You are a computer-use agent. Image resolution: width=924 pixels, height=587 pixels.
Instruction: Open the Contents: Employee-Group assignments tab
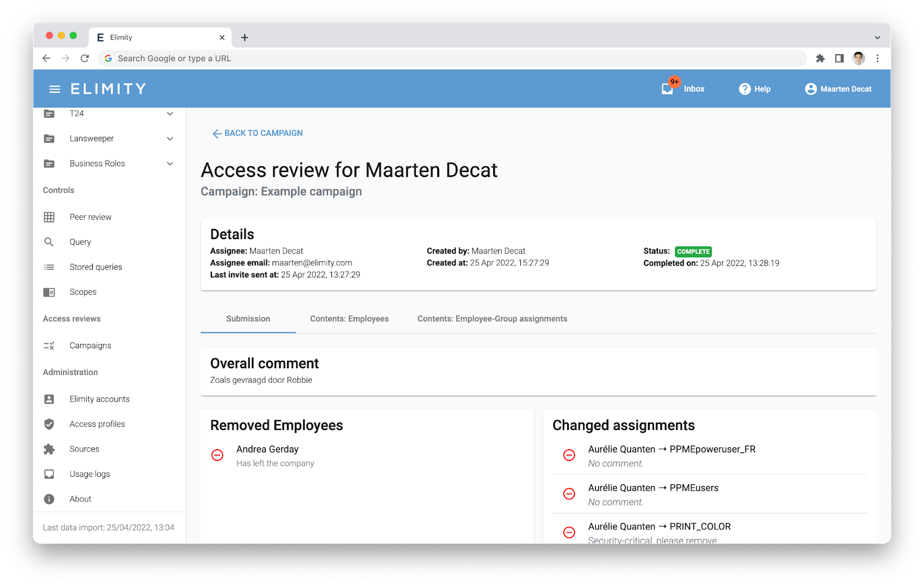click(492, 319)
